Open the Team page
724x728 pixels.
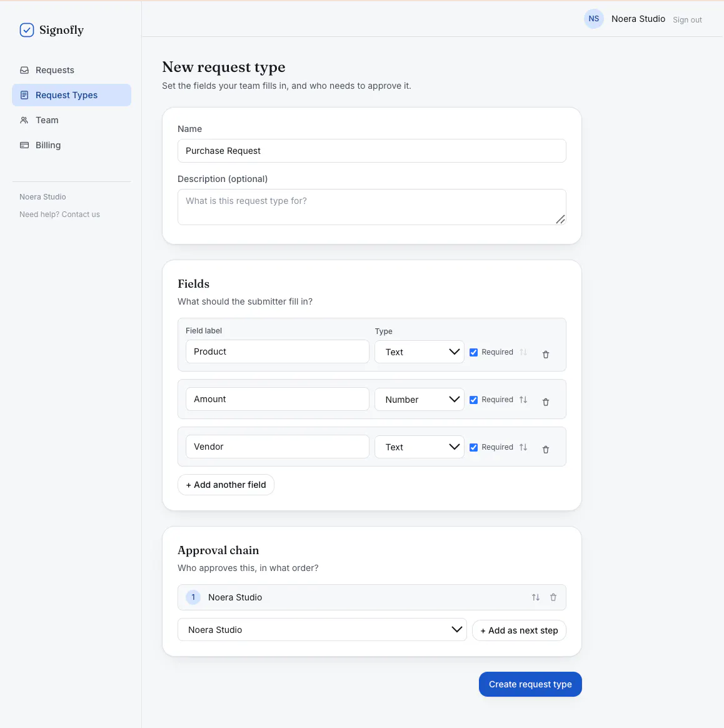(x=71, y=120)
